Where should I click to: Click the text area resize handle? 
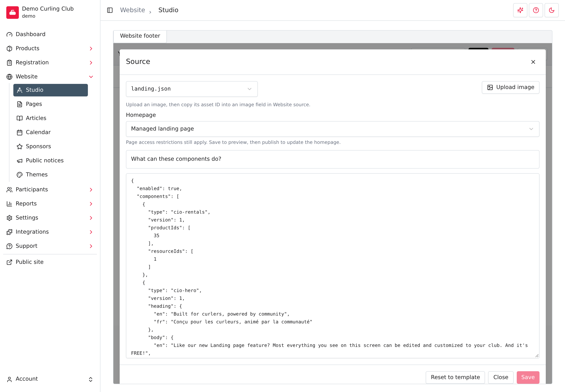click(x=537, y=356)
